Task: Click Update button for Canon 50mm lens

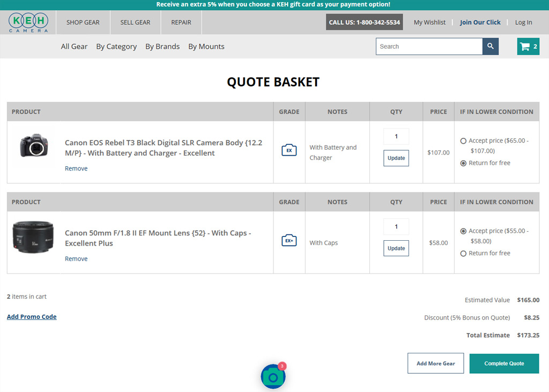Action: pyautogui.click(x=396, y=248)
